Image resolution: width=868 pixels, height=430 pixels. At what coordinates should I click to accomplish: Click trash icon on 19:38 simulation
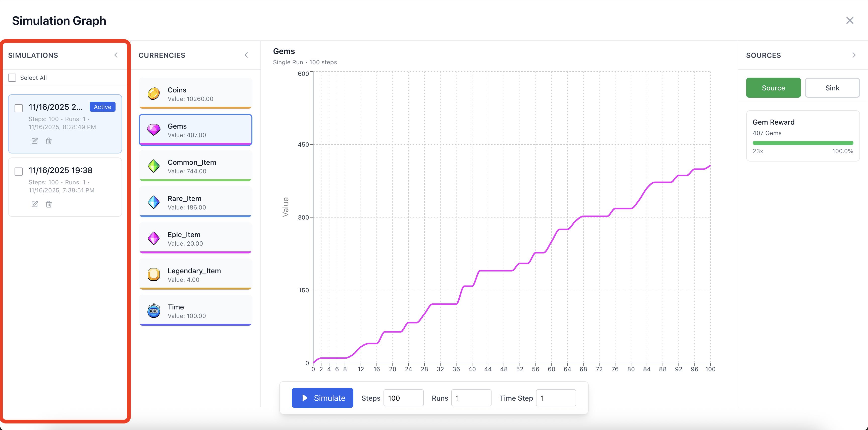(49, 204)
